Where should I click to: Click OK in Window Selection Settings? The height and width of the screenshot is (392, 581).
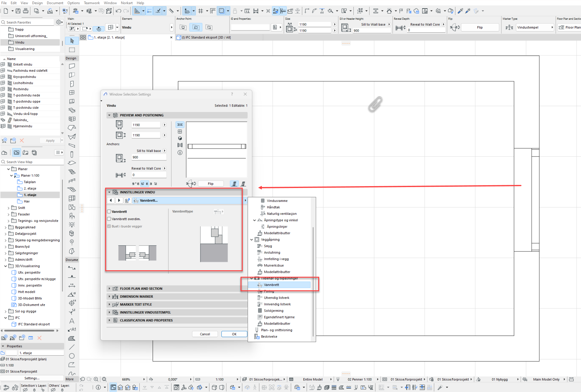(234, 334)
